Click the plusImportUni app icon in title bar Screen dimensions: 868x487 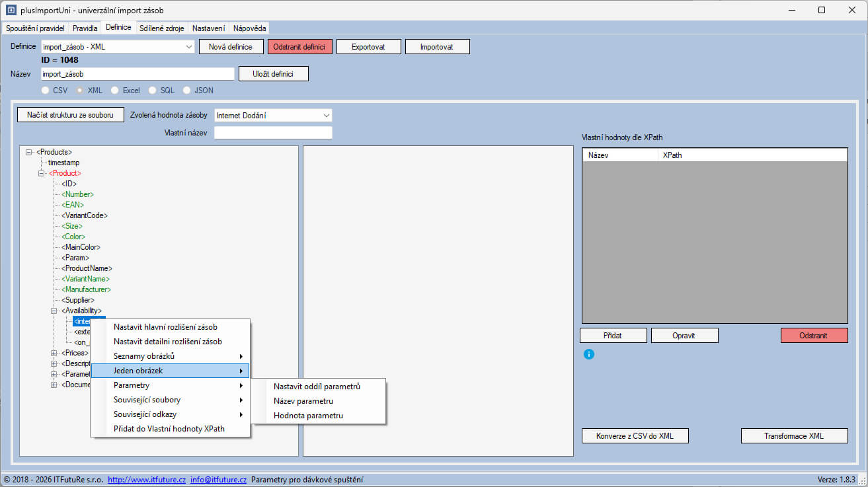(x=11, y=11)
